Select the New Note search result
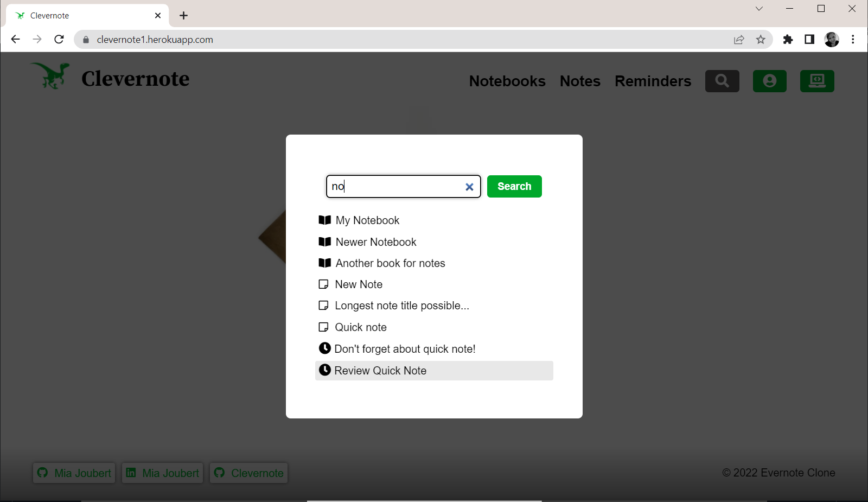 434,284
